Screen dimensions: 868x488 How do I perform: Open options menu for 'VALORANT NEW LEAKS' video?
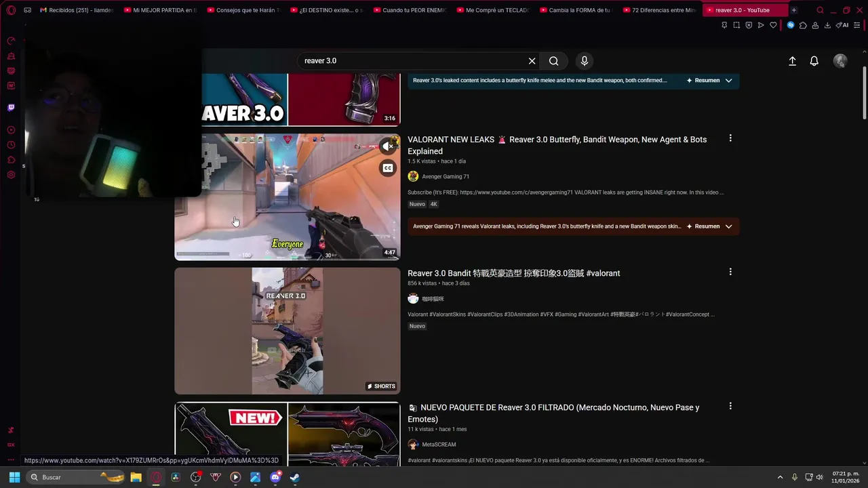(x=730, y=138)
